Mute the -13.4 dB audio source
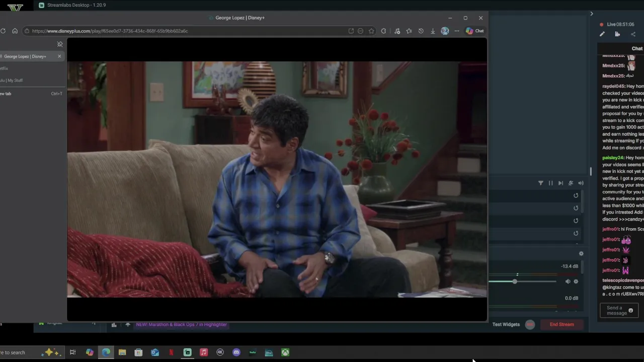 tap(568, 282)
